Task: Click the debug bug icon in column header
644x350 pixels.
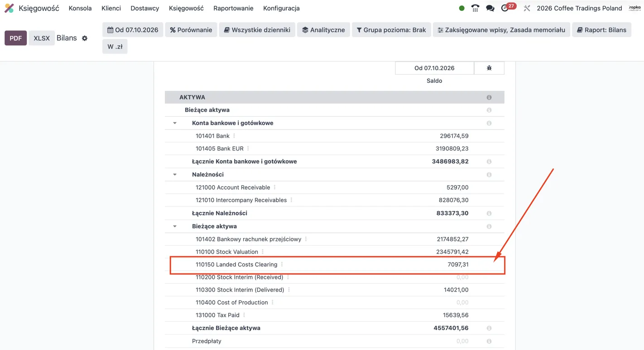Action: [489, 68]
